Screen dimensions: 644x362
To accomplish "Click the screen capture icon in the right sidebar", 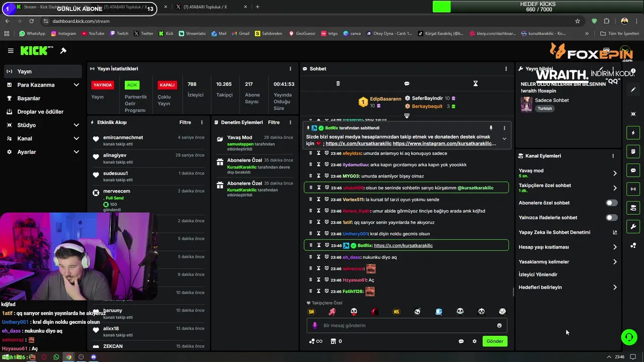I will (x=633, y=114).
